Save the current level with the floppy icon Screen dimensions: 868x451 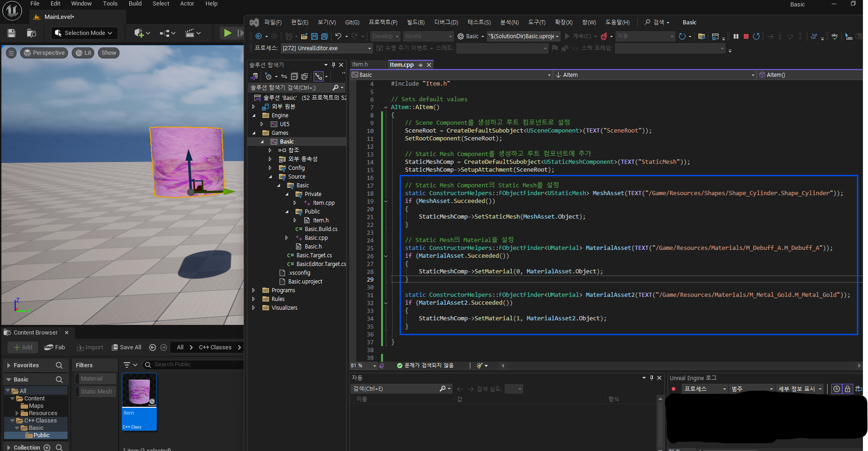coord(11,33)
